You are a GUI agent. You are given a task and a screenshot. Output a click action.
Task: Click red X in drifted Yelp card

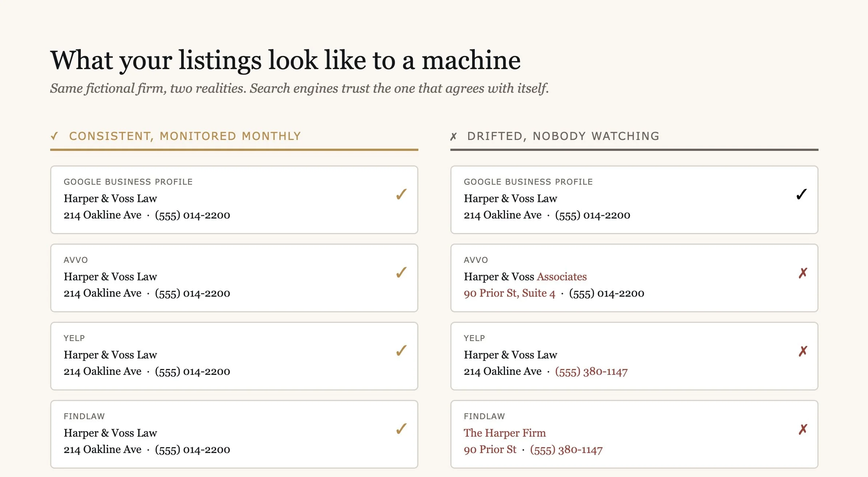coord(803,351)
